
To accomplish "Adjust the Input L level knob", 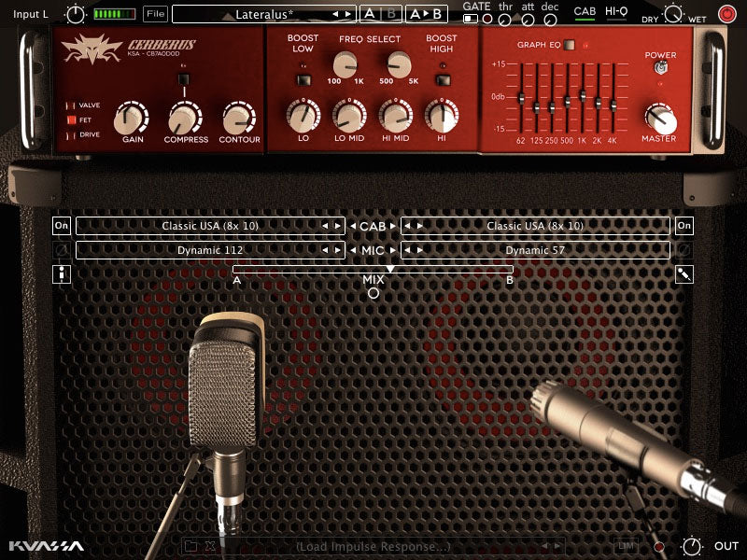I will [76, 14].
